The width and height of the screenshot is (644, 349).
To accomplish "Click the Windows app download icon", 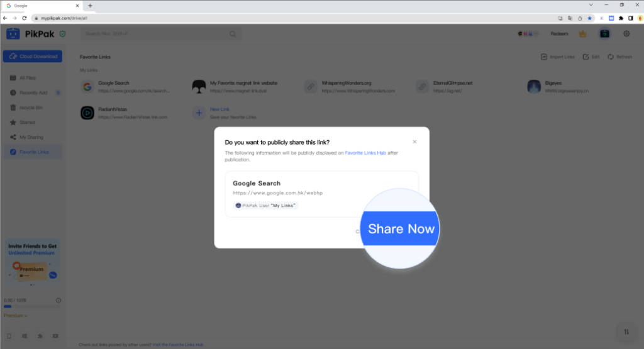I will pos(25,336).
